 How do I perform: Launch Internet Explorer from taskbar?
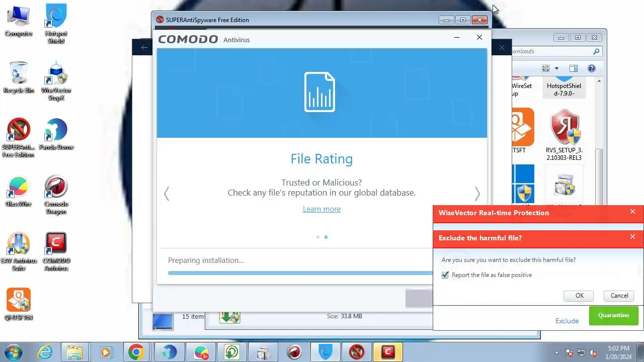(x=45, y=352)
